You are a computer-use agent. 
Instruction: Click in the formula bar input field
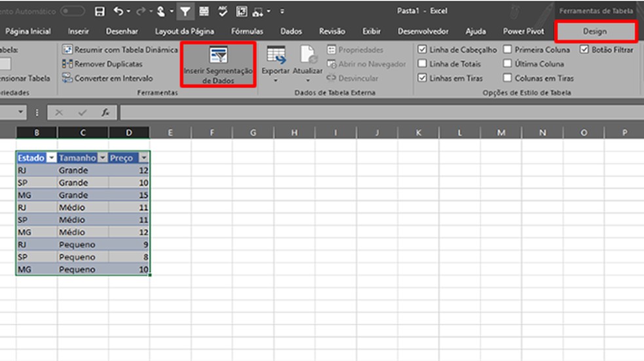click(x=382, y=112)
